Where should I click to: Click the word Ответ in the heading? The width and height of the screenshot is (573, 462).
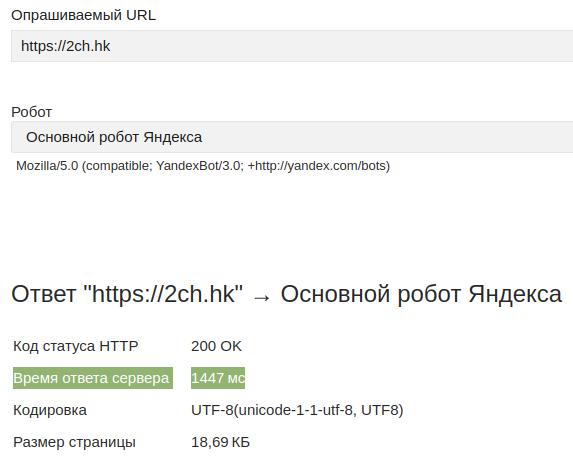click(x=44, y=294)
